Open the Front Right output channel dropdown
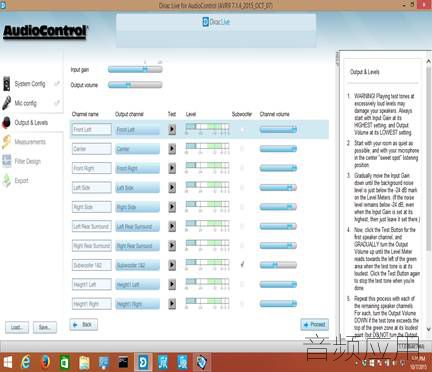Viewport: 432px width, 372px height. (x=137, y=168)
